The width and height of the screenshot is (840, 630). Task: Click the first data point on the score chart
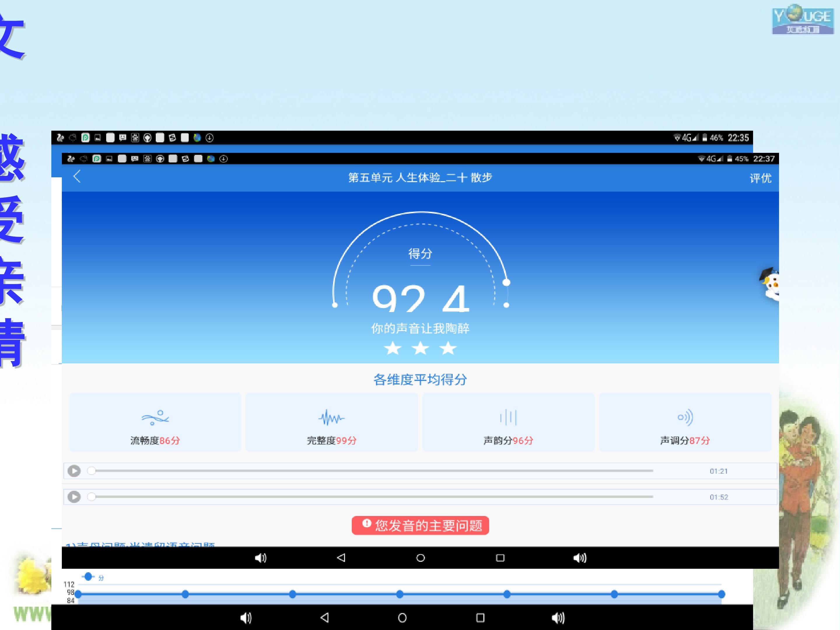[78, 594]
